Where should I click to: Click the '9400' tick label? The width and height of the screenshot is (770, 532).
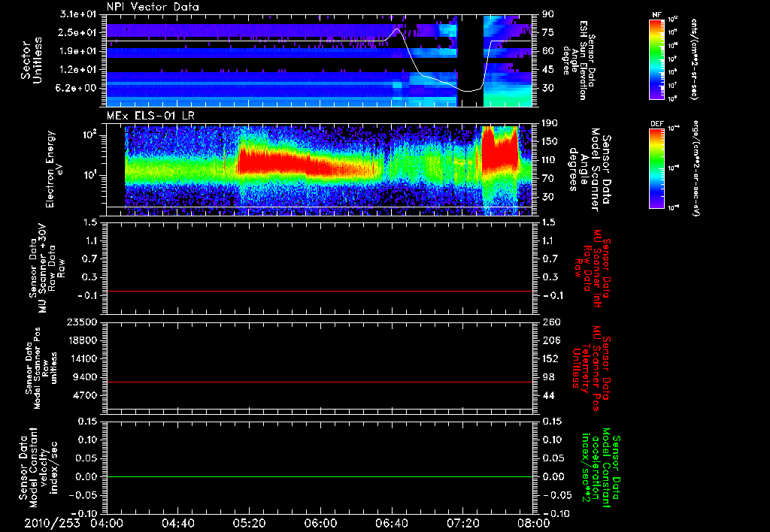click(85, 377)
